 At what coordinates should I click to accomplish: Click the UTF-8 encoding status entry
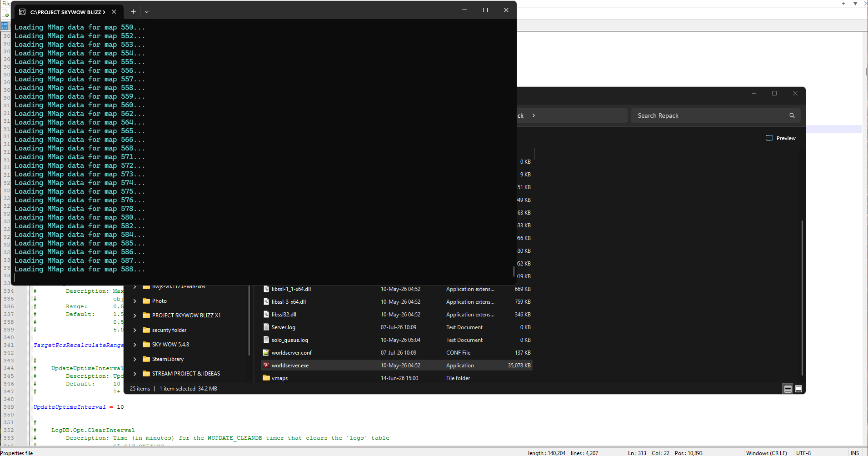[x=803, y=453]
